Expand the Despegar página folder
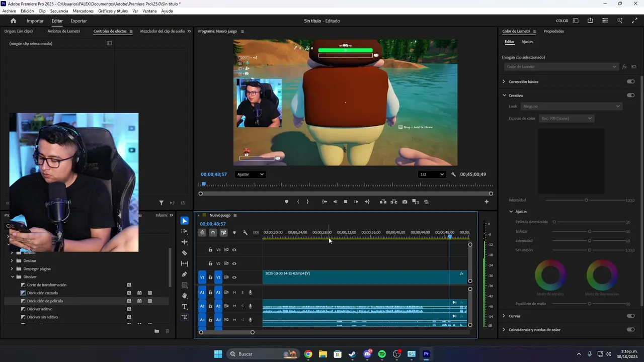644x362 pixels. click(x=12, y=269)
